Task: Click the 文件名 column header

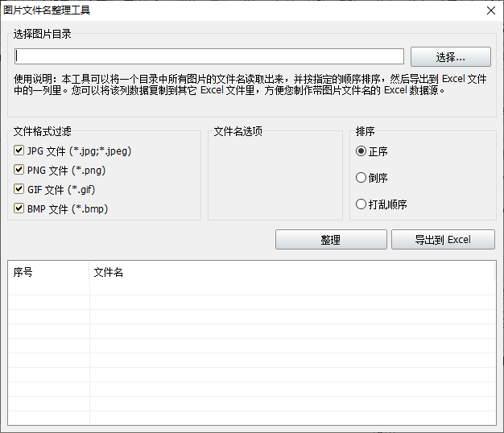Action: (x=292, y=272)
